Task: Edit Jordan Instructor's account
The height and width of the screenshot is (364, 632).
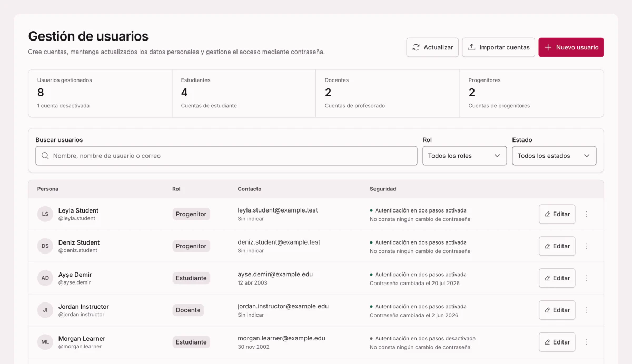Action: (x=557, y=310)
